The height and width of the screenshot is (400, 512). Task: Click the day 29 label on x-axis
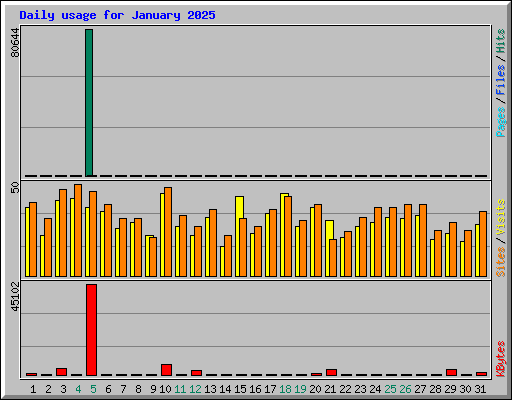point(450,389)
